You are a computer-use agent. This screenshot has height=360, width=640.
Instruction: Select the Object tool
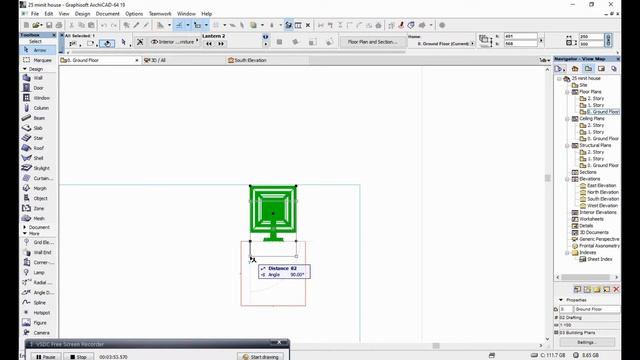38,198
